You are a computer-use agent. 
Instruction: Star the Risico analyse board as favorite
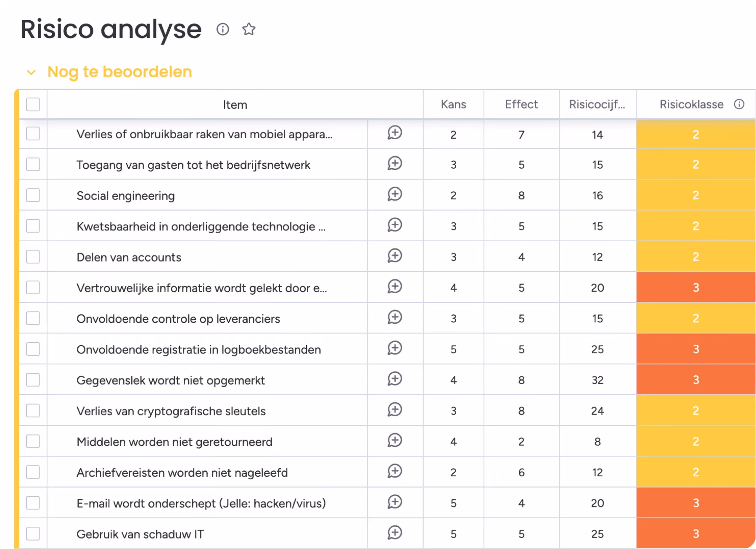pos(249,29)
